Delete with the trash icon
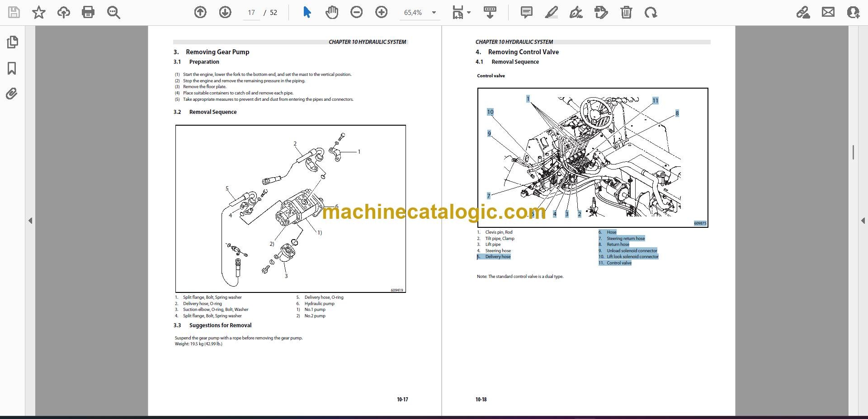Image resolution: width=868 pixels, height=419 pixels. click(x=626, y=12)
